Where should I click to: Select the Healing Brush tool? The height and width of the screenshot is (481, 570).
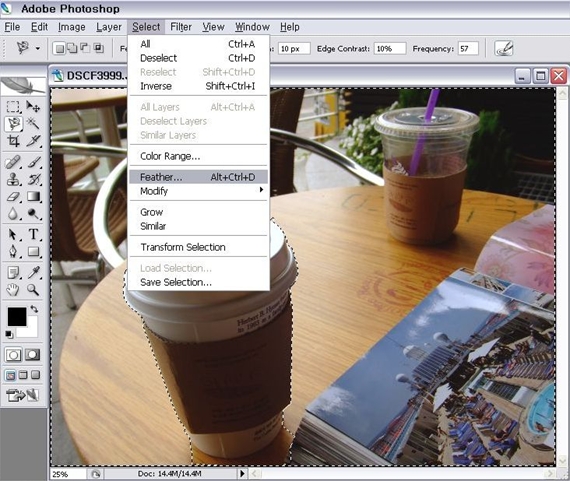13,162
